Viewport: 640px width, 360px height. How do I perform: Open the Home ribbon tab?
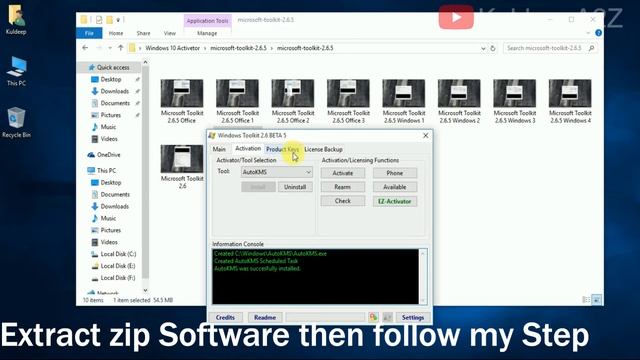tap(116, 33)
